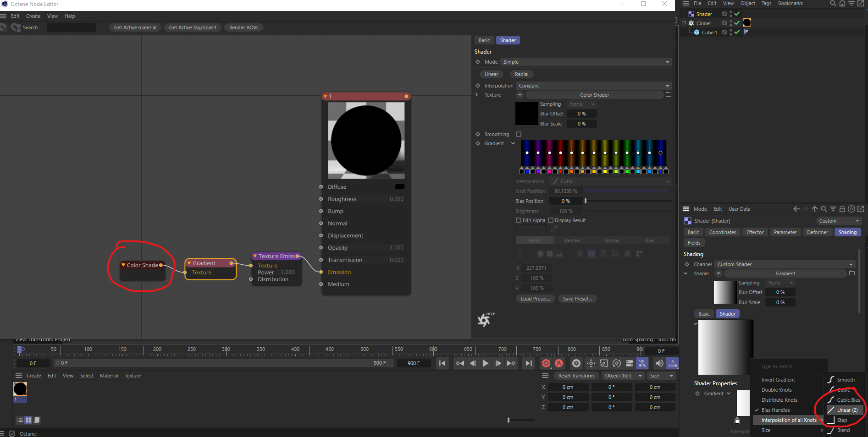Click the record active objects icon
The width and height of the screenshot is (868, 437).
point(546,363)
